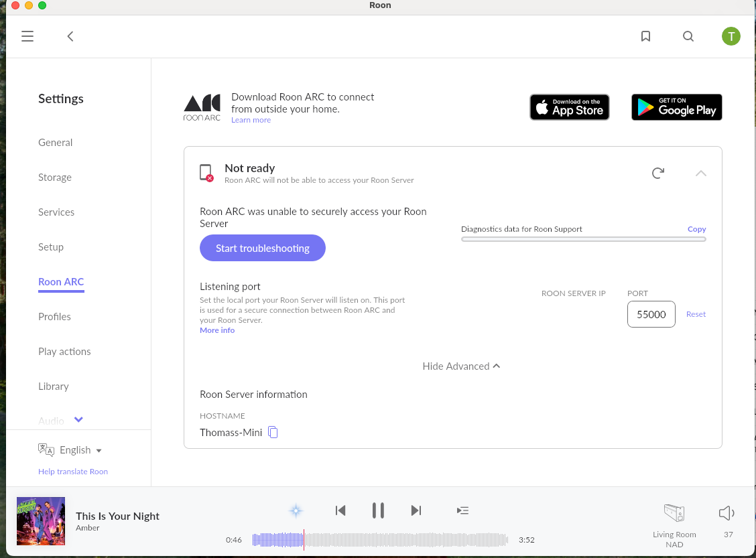The height and width of the screenshot is (558, 756).
Task: Skip to the next track
Action: pyautogui.click(x=416, y=510)
